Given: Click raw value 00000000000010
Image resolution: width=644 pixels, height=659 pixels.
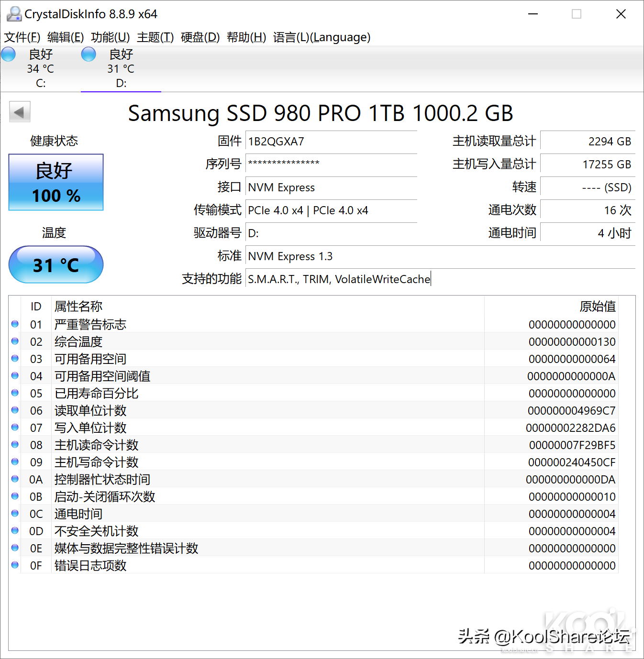Looking at the screenshot, I should pyautogui.click(x=572, y=497).
